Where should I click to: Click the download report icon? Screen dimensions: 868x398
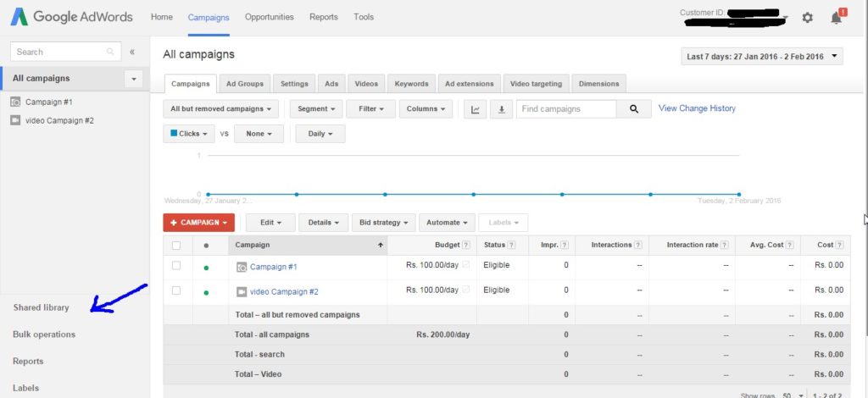[x=502, y=109]
